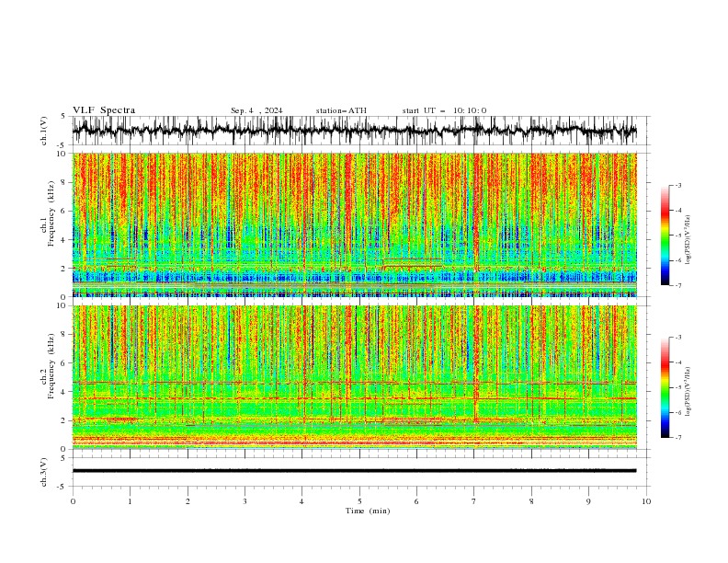The height and width of the screenshot is (563, 728).
Task: Click the "VLF Spectra" plot title
Action: pyautogui.click(x=104, y=110)
